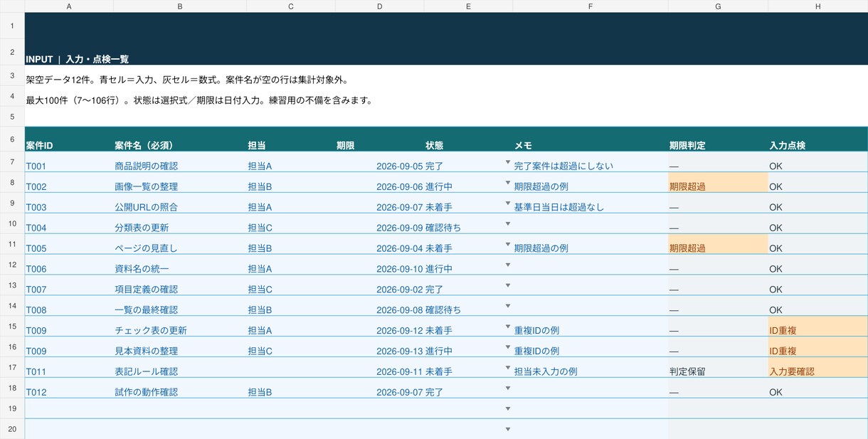Select row 6 header number
Image resolution: width=868 pixels, height=439 pixels.
pyautogui.click(x=12, y=140)
